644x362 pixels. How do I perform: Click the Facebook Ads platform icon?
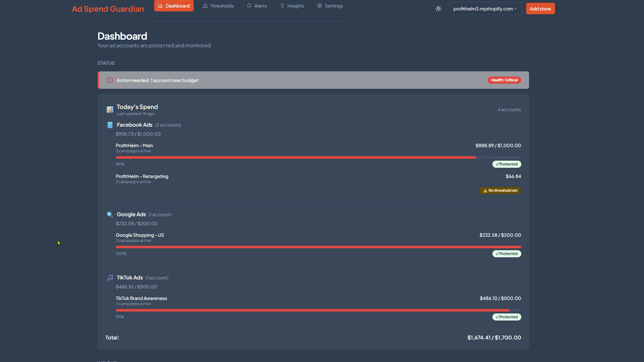[109, 125]
